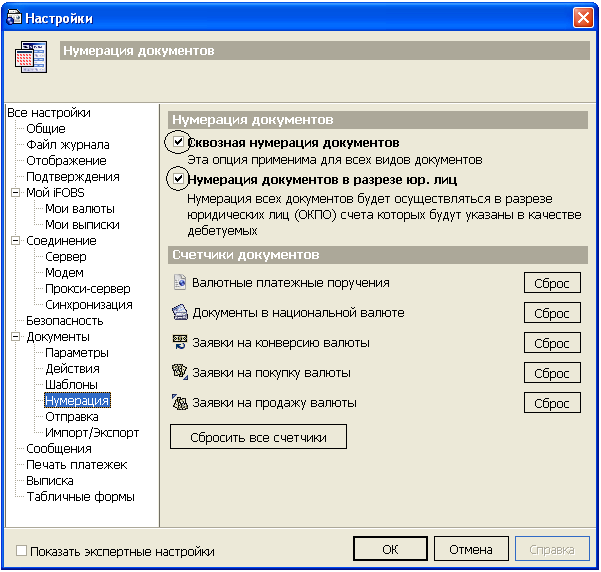
Task: Reset the Валютные платежные поручения counter
Action: 552,283
